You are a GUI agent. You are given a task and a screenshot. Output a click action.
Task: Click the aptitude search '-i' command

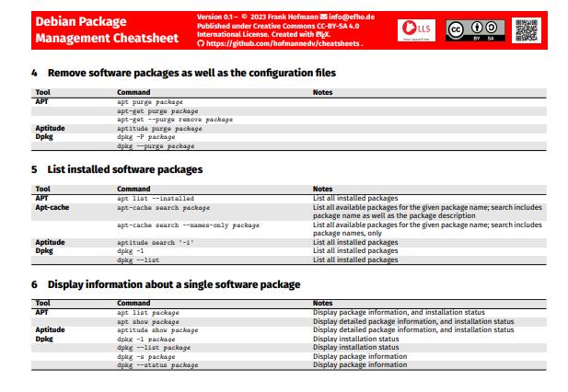pyautogui.click(x=156, y=243)
